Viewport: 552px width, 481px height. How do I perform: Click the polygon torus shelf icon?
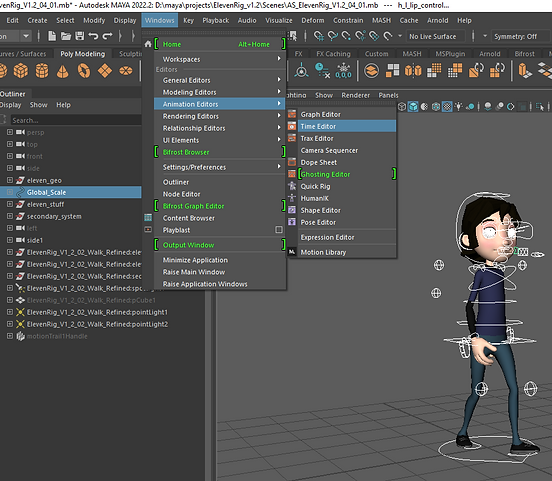84,70
